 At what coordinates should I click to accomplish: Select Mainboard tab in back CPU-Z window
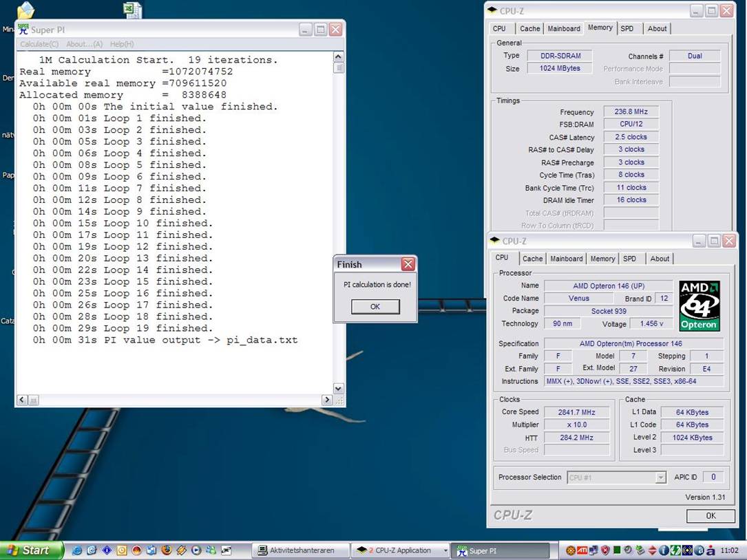(x=564, y=29)
